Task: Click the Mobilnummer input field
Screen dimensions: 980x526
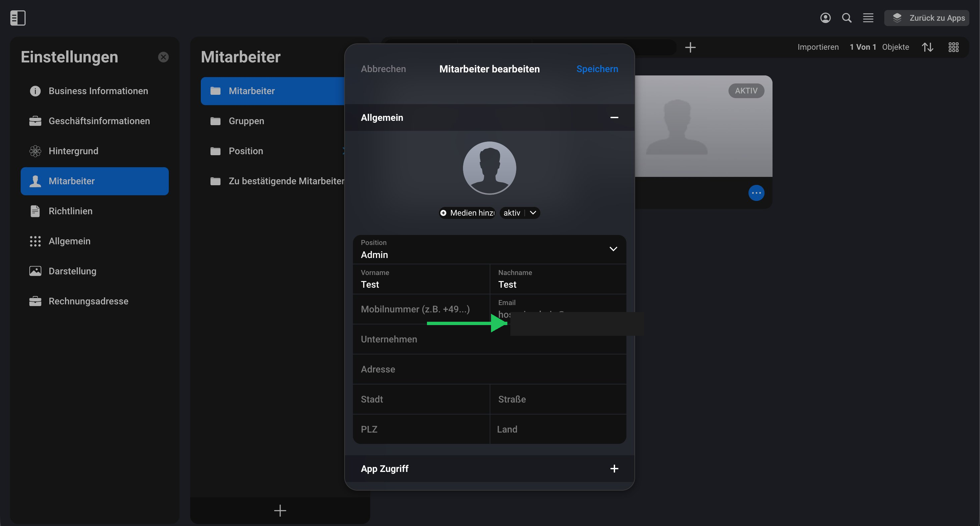Action: click(421, 309)
